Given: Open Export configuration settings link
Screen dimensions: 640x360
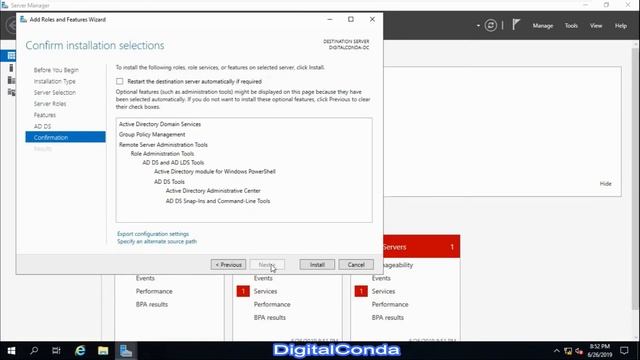Looking at the screenshot, I should pos(153,234).
